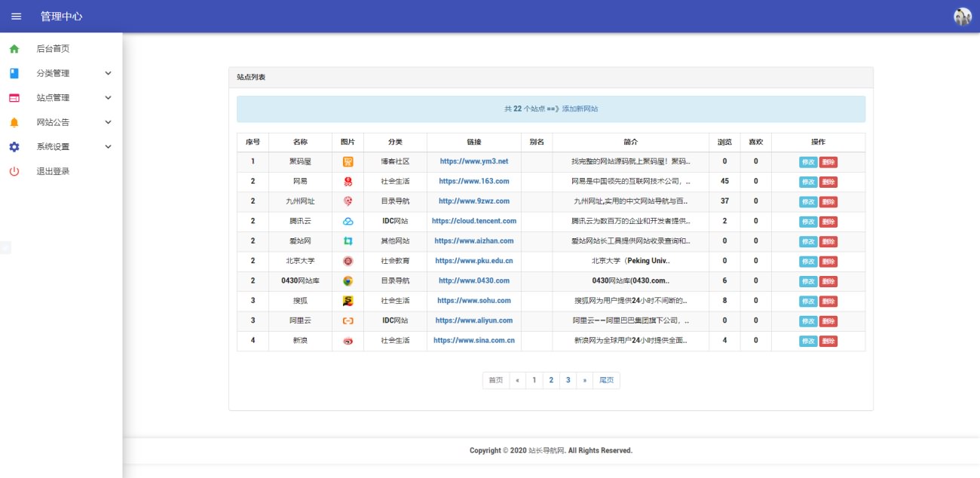Go to page 2 in pagination
Image resolution: width=980 pixels, height=478 pixels.
551,381
